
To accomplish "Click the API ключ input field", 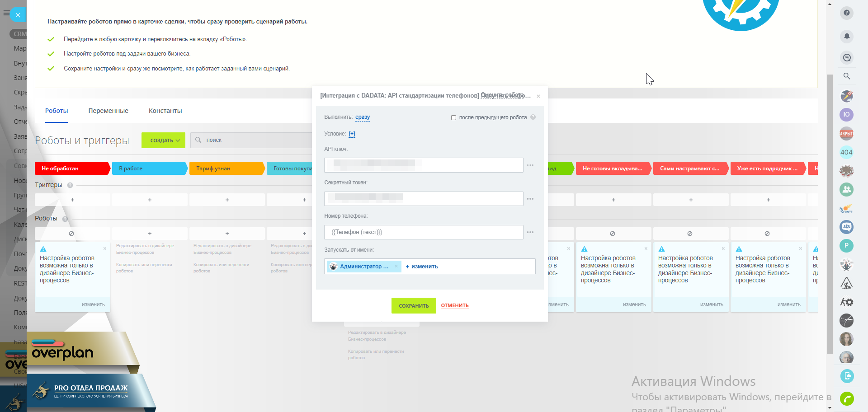I will click(x=424, y=165).
